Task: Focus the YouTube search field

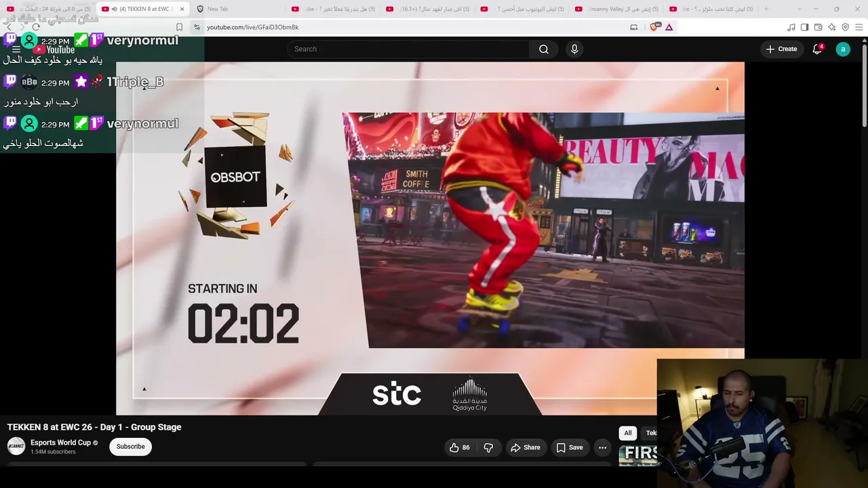Action: tap(408, 49)
